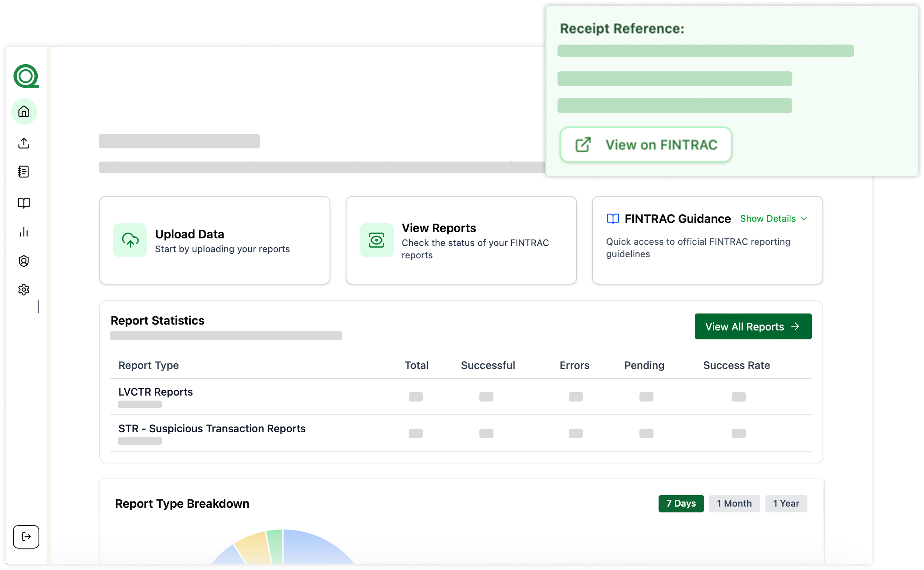Click the LVCTR Reports row label
This screenshot has width=924, height=570.
pos(155,392)
